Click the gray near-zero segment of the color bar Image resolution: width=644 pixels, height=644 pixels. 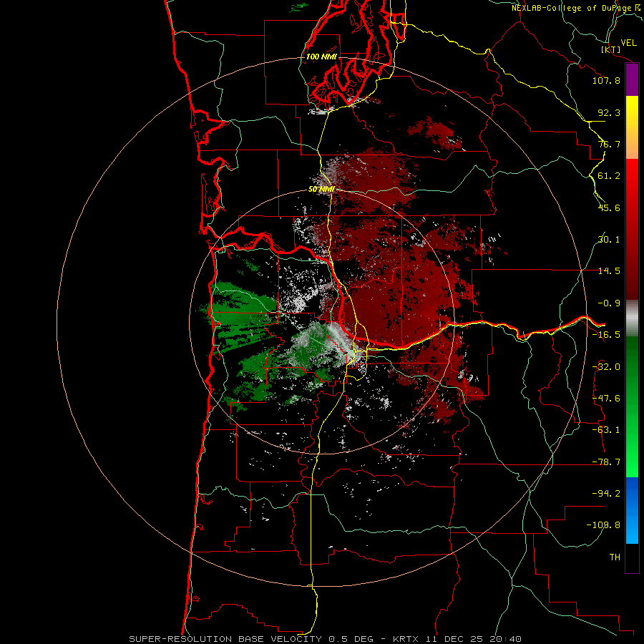coord(632,318)
